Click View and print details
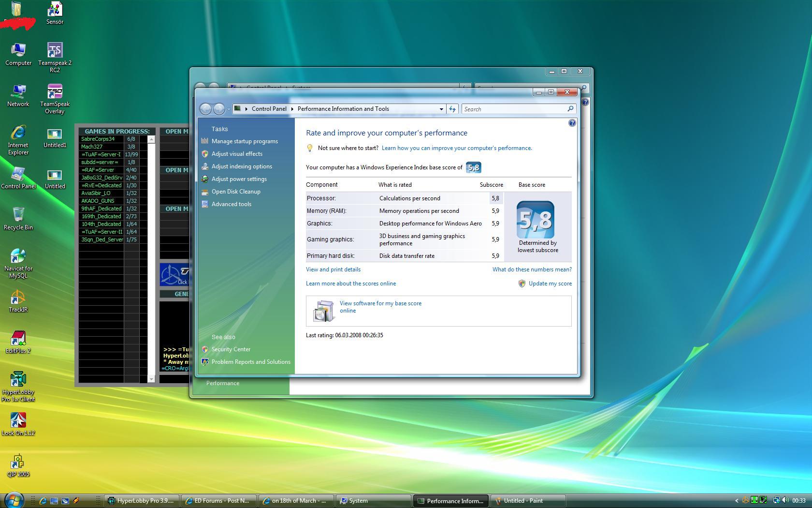 tap(333, 269)
